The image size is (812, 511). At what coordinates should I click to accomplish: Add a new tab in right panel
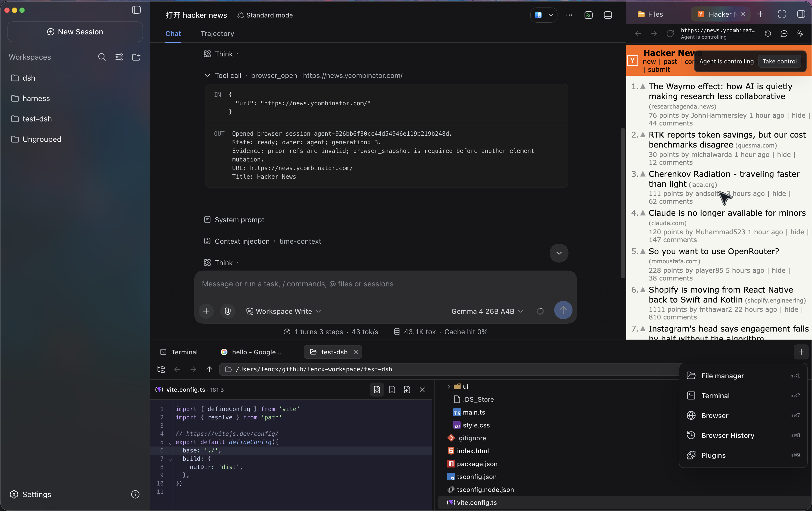(x=760, y=14)
